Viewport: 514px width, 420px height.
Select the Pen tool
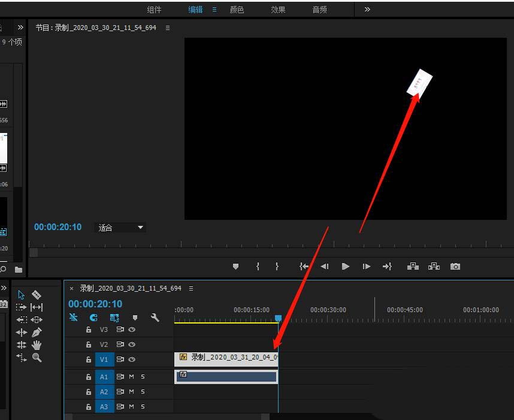[37, 332]
